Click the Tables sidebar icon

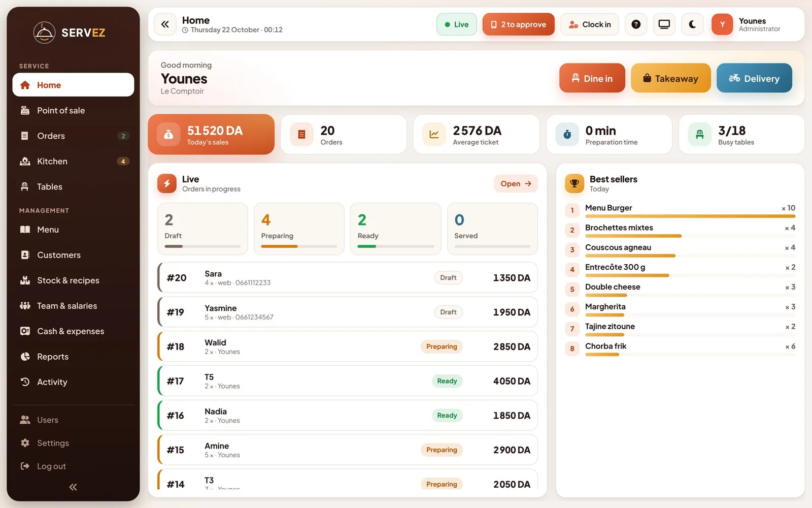pos(25,186)
